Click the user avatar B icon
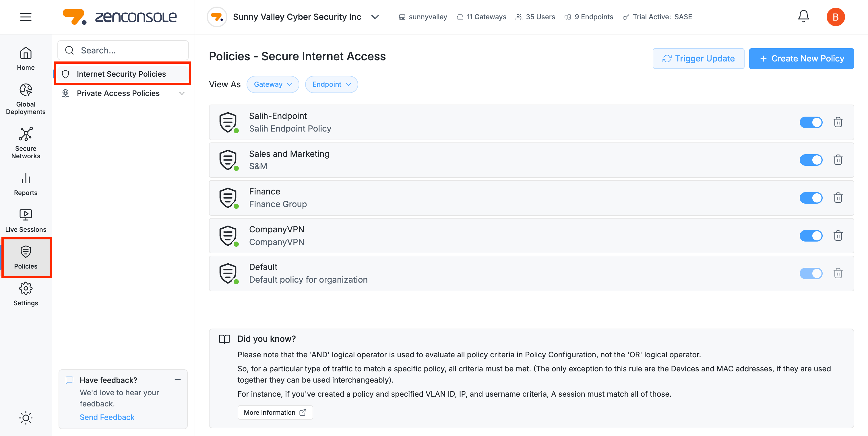Viewport: 868px width, 436px height. 835,17
